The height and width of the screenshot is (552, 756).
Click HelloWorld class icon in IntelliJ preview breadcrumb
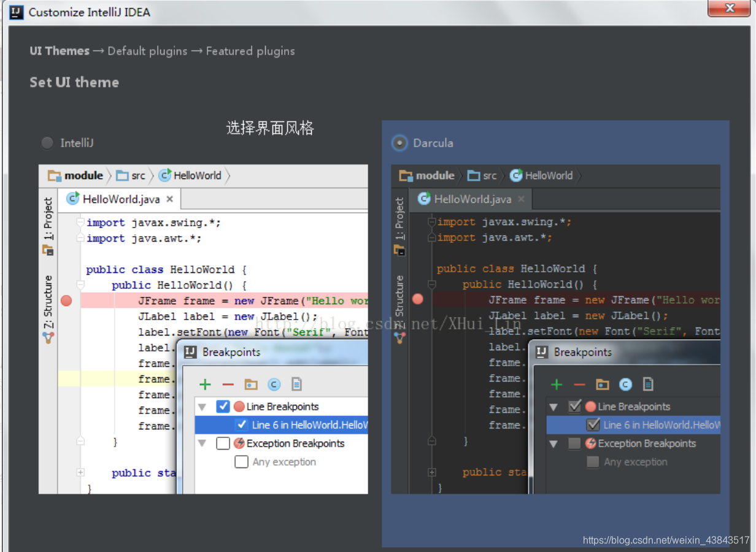pyautogui.click(x=164, y=175)
